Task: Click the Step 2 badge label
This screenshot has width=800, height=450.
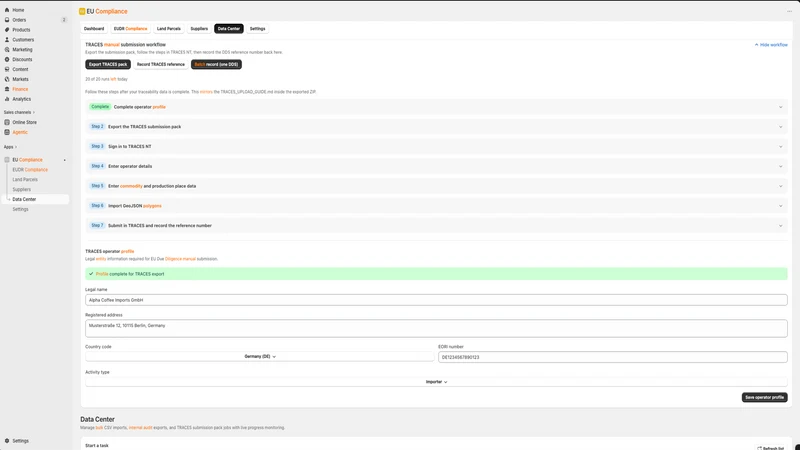Action: point(97,127)
